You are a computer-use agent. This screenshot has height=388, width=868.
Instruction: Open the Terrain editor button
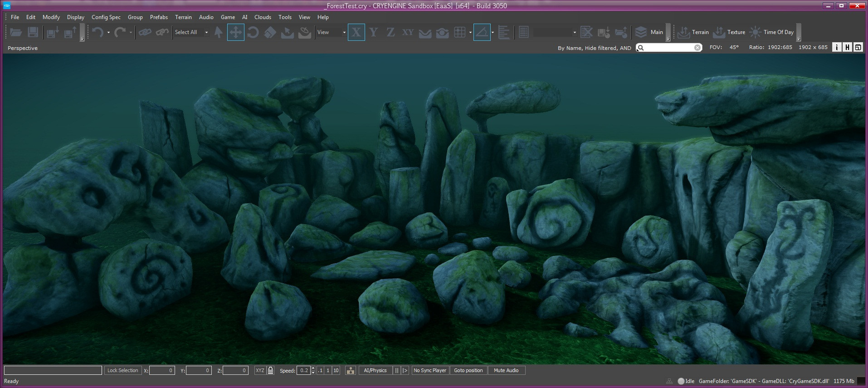[693, 32]
